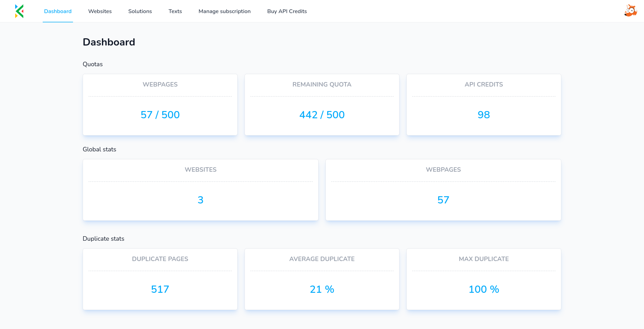The height and width of the screenshot is (329, 644).
Task: Click the average duplicate value '21 %'
Action: pos(322,289)
